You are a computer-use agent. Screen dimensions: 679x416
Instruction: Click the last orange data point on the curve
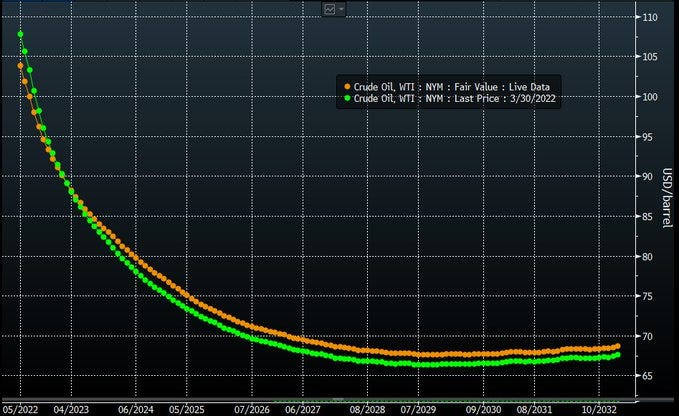coord(618,346)
